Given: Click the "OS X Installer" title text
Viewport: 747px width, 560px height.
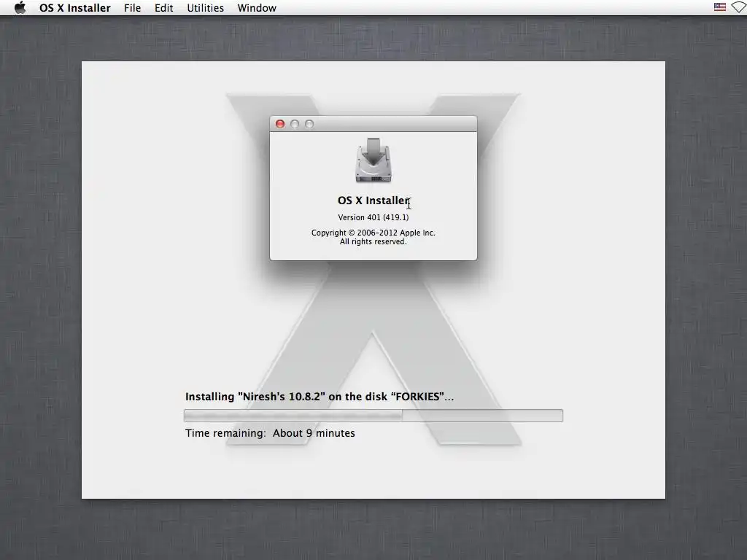Looking at the screenshot, I should 373,201.
